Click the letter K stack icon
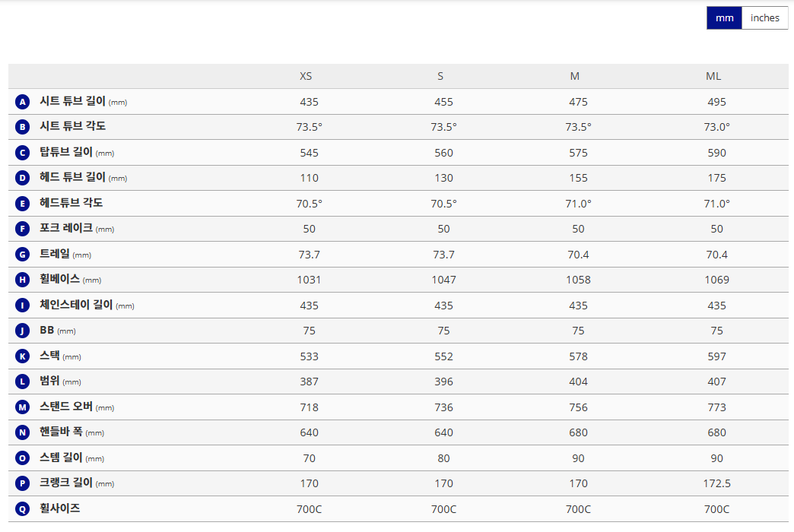Screen dimensions: 794x532 point(22,356)
